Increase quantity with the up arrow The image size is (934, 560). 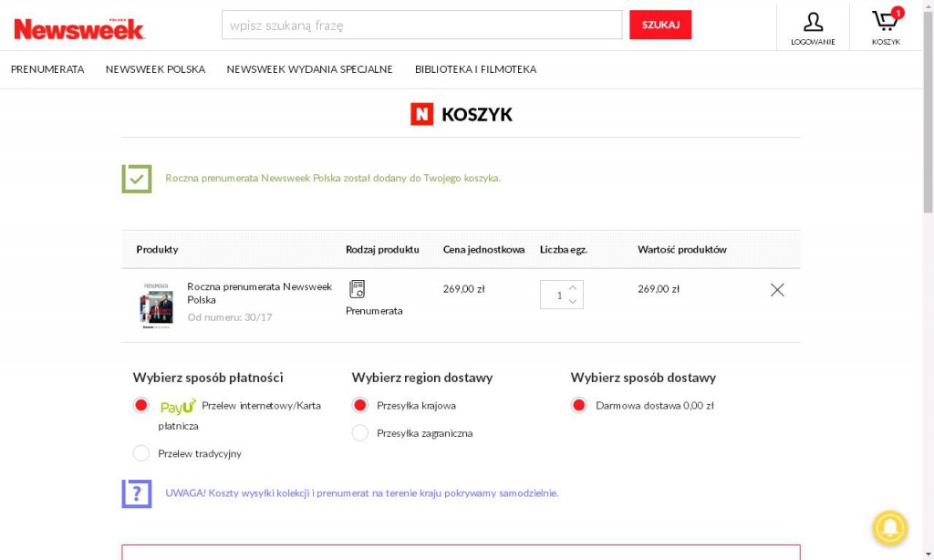(x=573, y=288)
